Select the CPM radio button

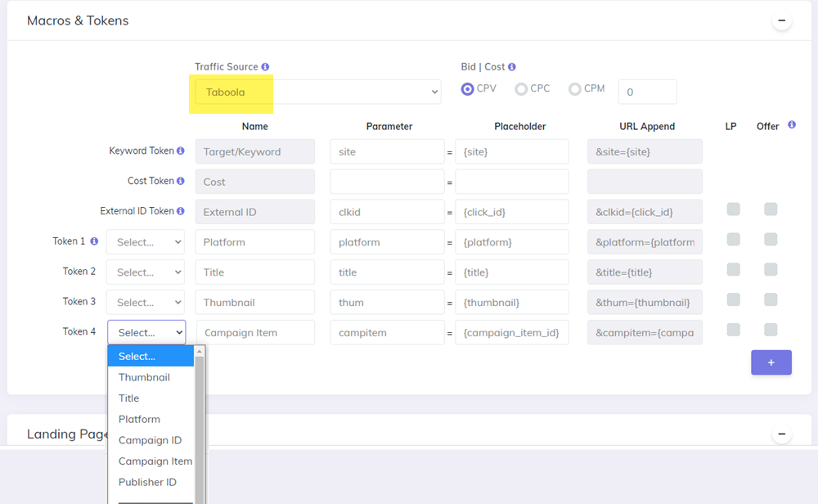pyautogui.click(x=575, y=89)
